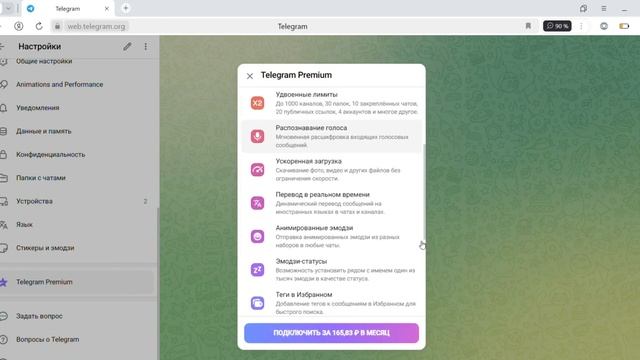This screenshot has height=360, width=640.
Task: Click the edit profile pencil icon
Action: click(x=127, y=47)
